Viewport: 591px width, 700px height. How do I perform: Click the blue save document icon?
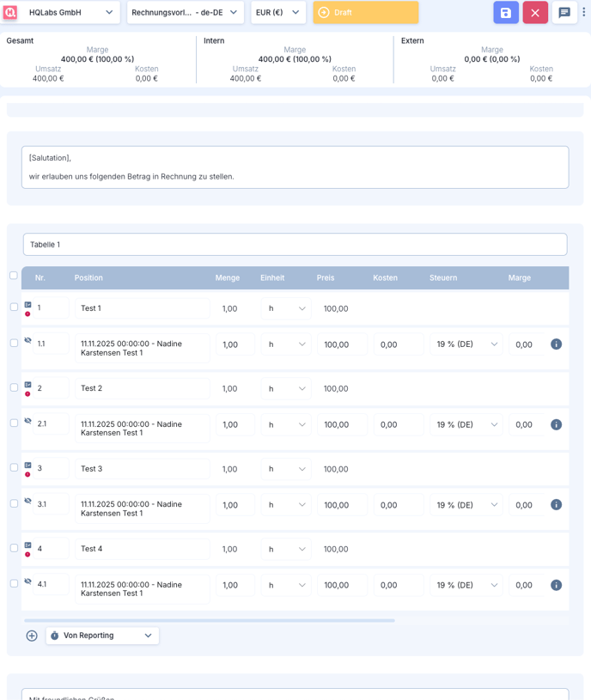(x=506, y=13)
